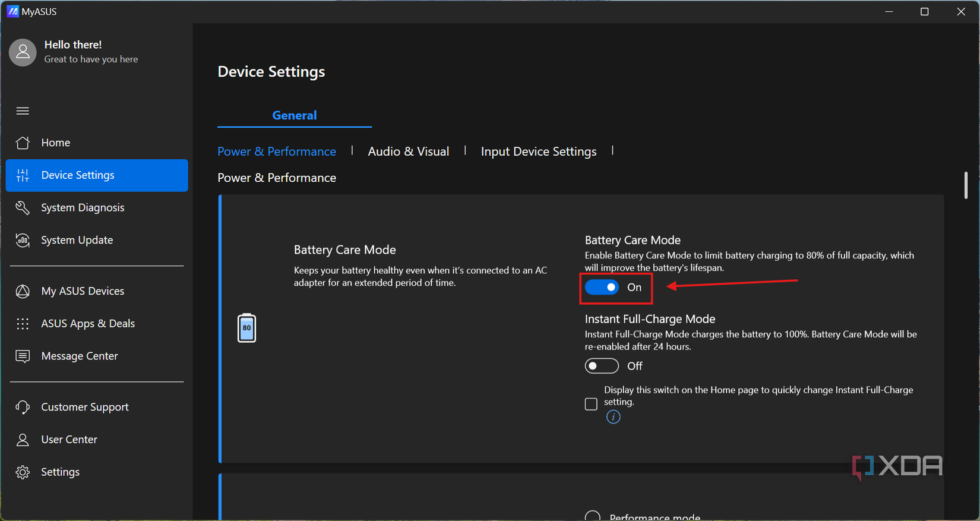
Task: Turn off Battery Care Mode toggle
Action: tap(602, 288)
